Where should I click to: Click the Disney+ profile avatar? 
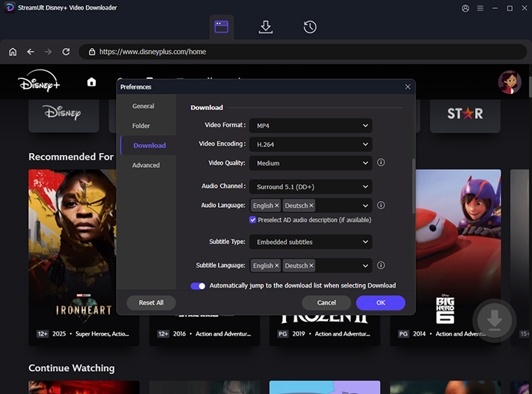point(509,82)
